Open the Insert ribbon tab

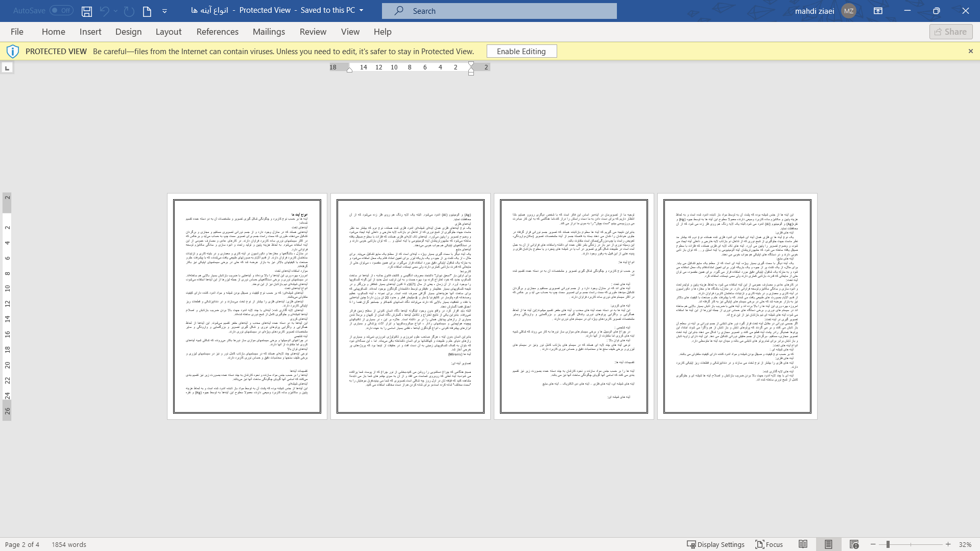pos(90,32)
